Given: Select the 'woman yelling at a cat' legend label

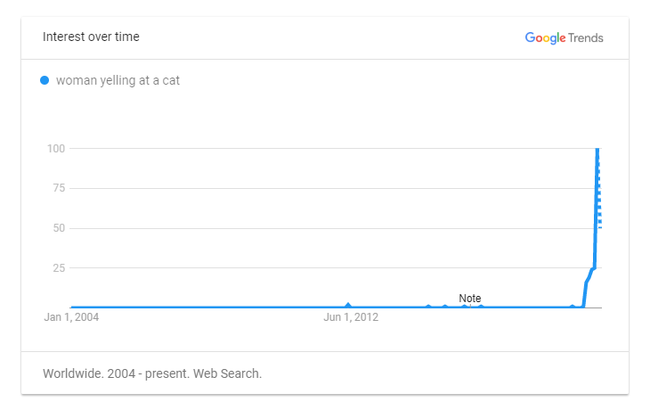Looking at the screenshot, I should 118,80.
